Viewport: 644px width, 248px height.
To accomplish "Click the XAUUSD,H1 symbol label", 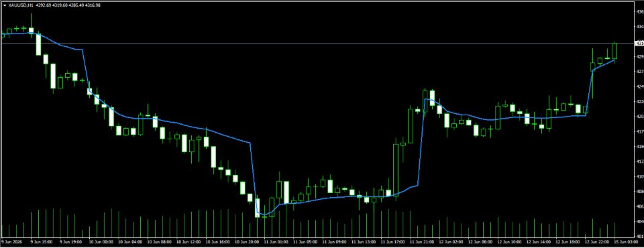I will coord(20,5).
